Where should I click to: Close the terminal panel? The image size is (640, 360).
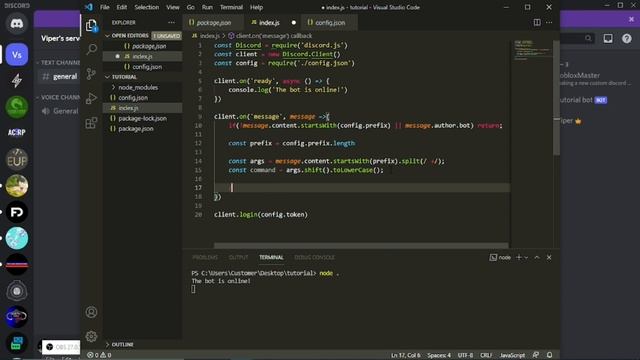[549, 258]
